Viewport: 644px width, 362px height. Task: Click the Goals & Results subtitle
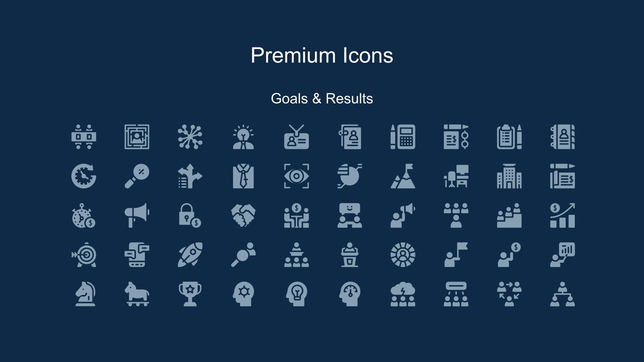pyautogui.click(x=322, y=99)
